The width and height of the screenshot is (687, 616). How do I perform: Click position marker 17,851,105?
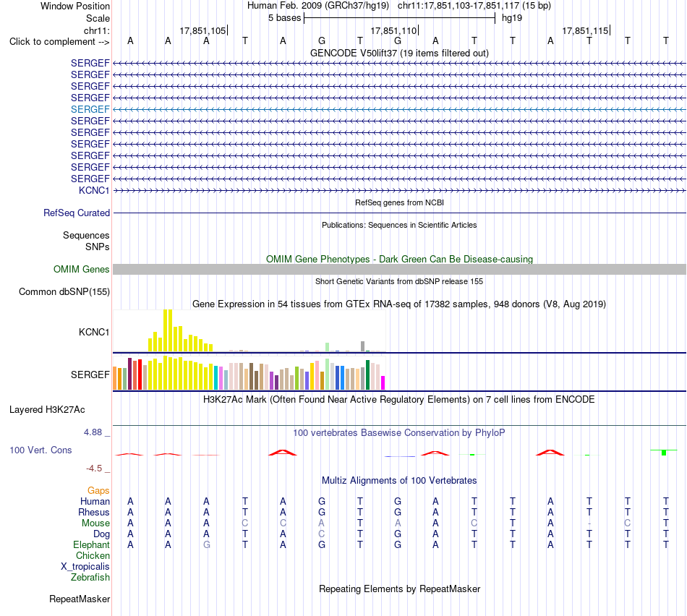point(203,30)
